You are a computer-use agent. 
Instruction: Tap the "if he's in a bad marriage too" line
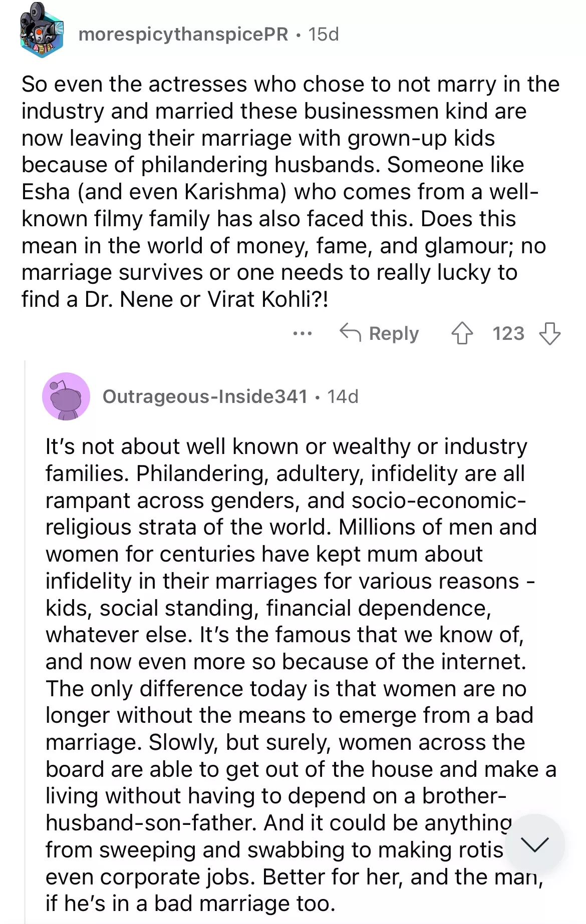pos(190,903)
